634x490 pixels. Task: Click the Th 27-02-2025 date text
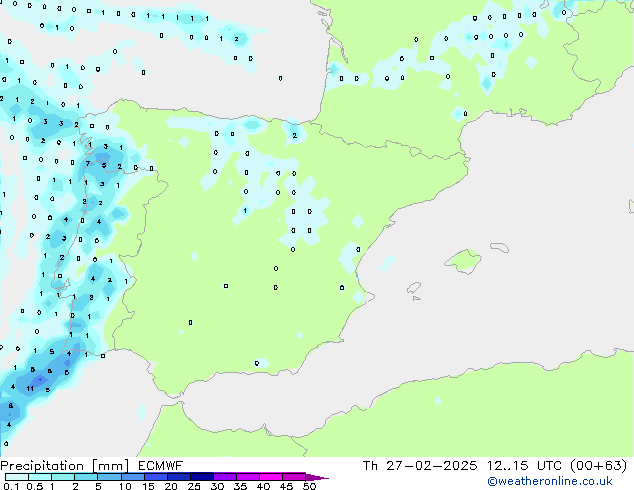coord(420,466)
